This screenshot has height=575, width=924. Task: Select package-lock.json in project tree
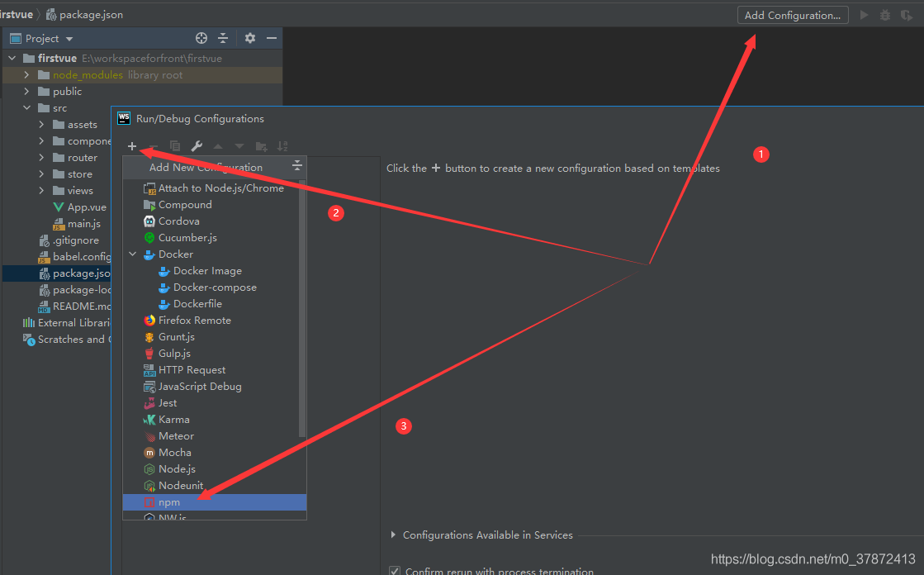coord(74,289)
